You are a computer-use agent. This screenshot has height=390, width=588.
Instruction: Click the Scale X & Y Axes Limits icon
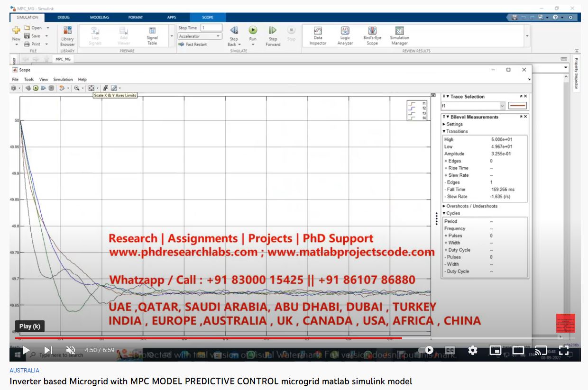[92, 88]
